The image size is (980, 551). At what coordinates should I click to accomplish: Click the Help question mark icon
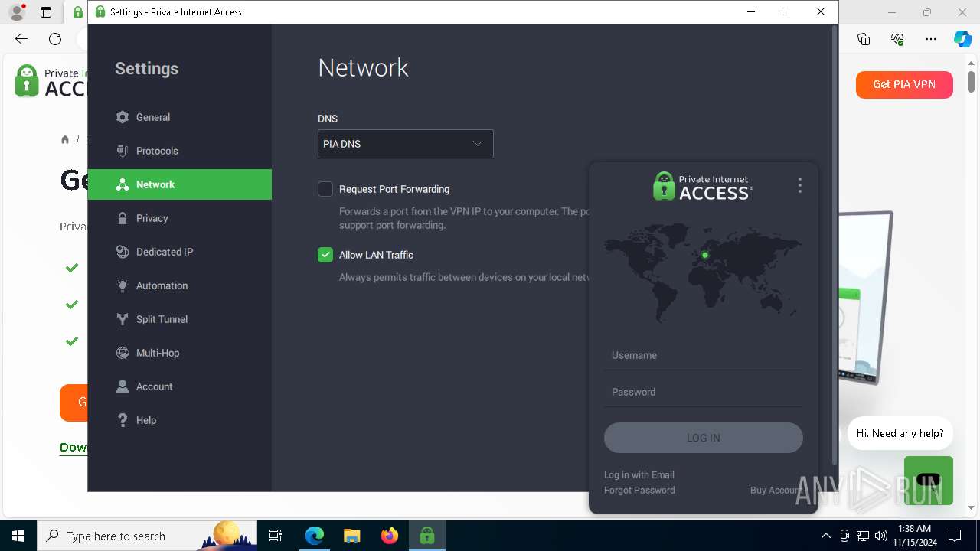122,420
